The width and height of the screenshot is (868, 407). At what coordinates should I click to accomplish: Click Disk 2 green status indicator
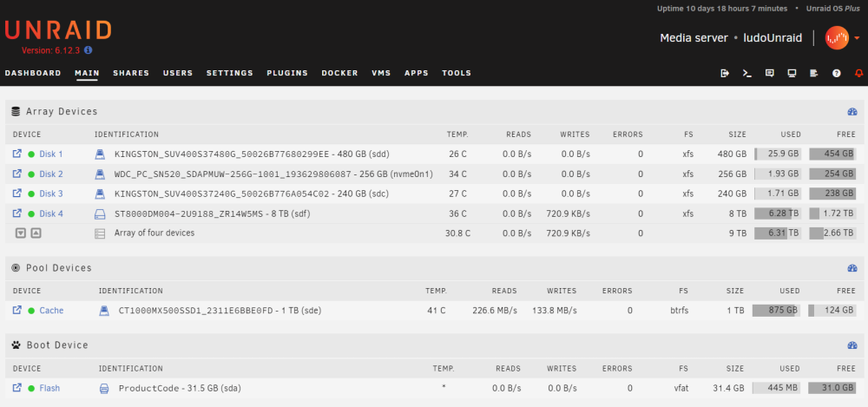point(31,174)
